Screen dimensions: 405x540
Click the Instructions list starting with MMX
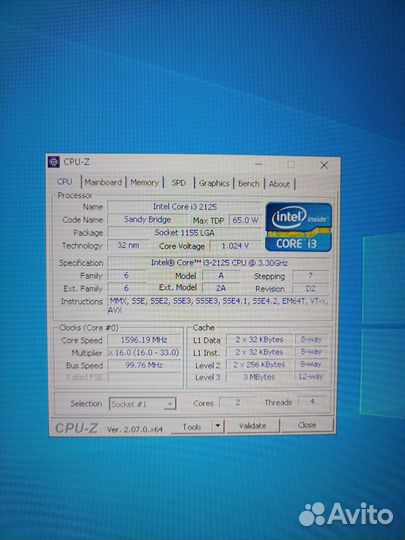pyautogui.click(x=218, y=305)
